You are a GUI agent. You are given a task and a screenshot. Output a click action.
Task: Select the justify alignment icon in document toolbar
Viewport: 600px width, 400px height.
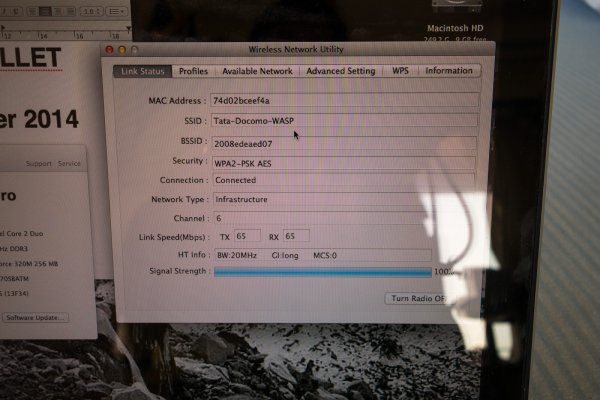tap(70, 11)
